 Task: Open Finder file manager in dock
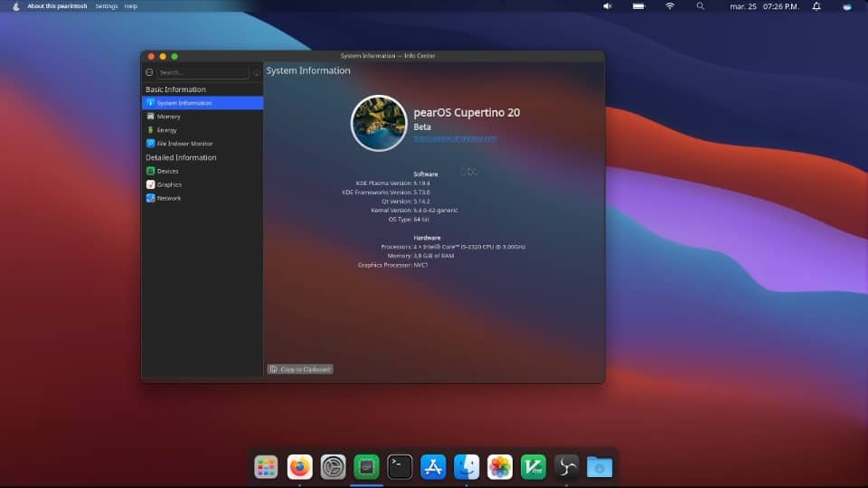coord(467,467)
